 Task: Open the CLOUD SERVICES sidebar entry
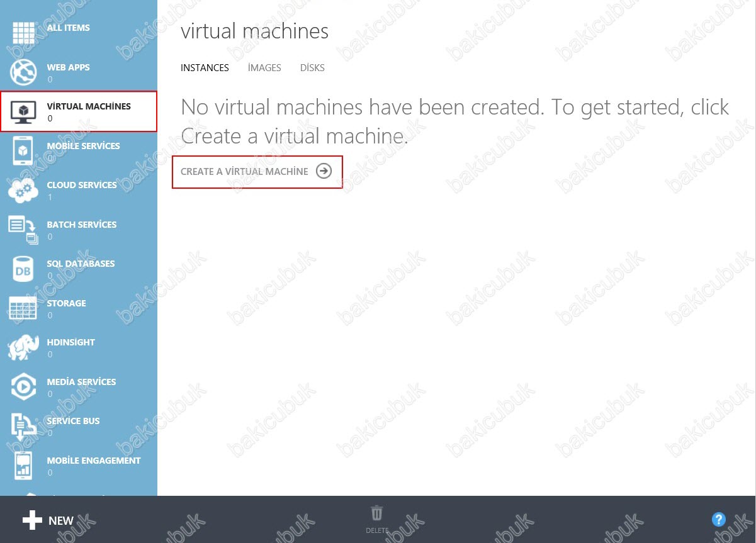coord(79,191)
